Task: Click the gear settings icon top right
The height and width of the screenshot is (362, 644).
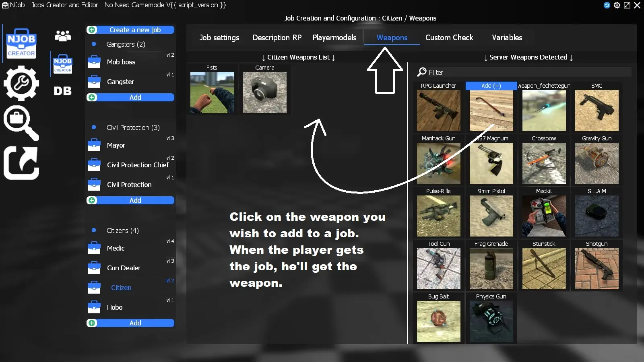Action: (617, 5)
